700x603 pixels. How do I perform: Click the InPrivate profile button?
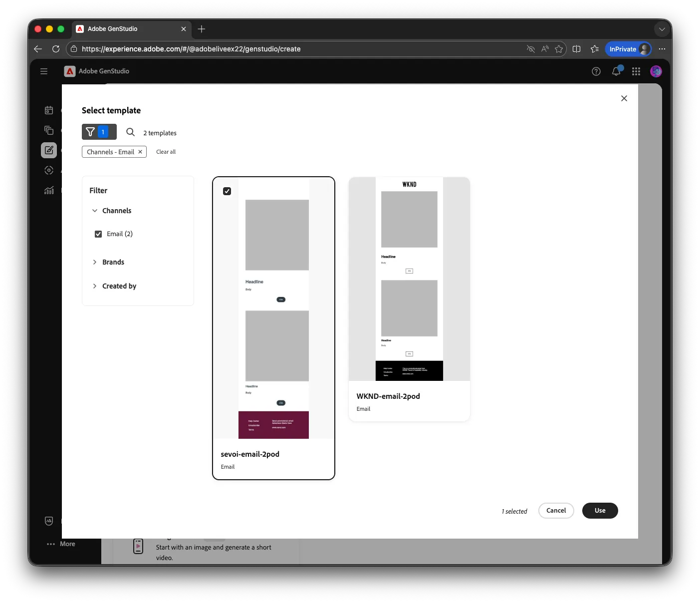coord(629,49)
